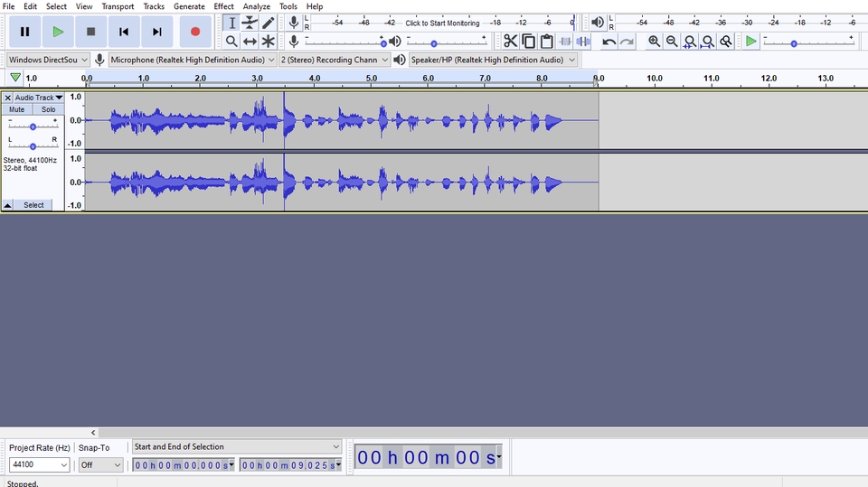Select the Time Shift tool
868x487 pixels.
point(250,41)
